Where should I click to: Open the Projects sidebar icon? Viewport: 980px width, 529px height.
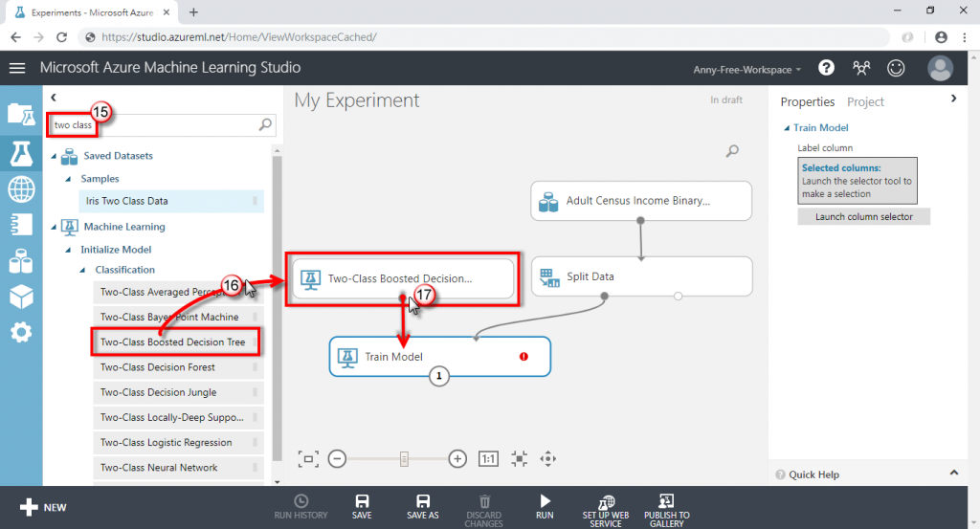21,115
